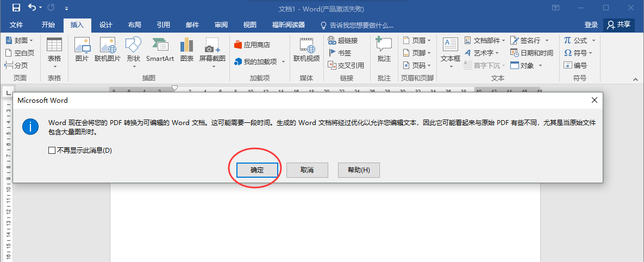Insert a page break with 分页
The image size is (644, 262).
click(16, 65)
